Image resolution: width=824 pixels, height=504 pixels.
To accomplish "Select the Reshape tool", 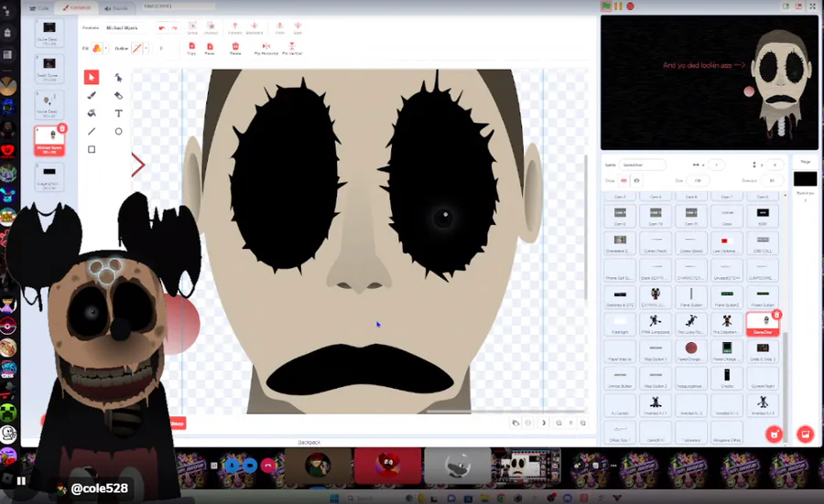I will pyautogui.click(x=119, y=78).
